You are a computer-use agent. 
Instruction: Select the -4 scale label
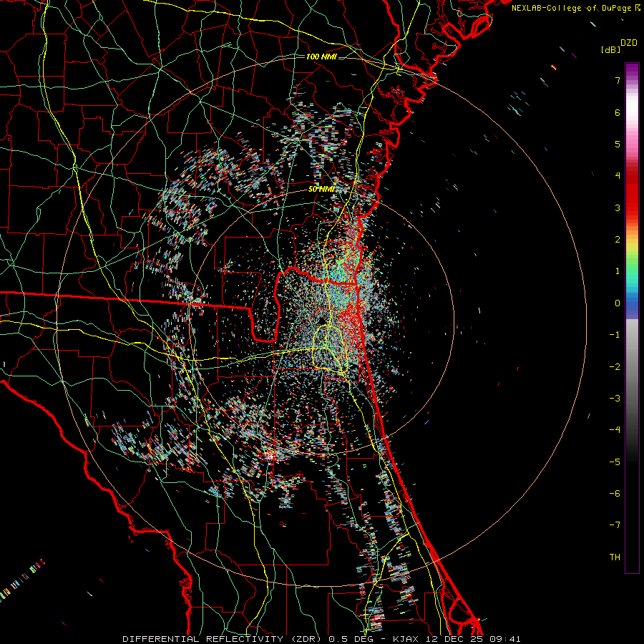coord(615,430)
